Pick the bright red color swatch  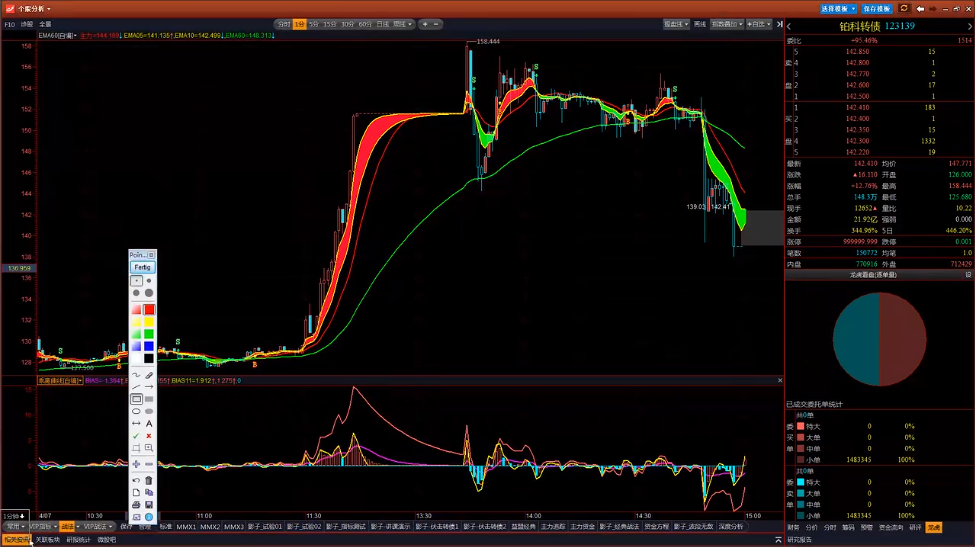149,309
